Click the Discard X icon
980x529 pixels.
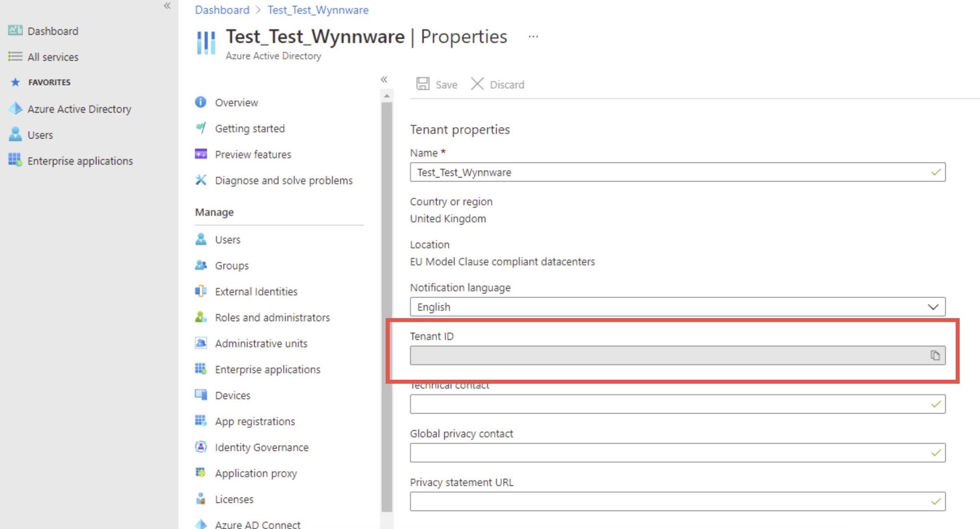(477, 84)
